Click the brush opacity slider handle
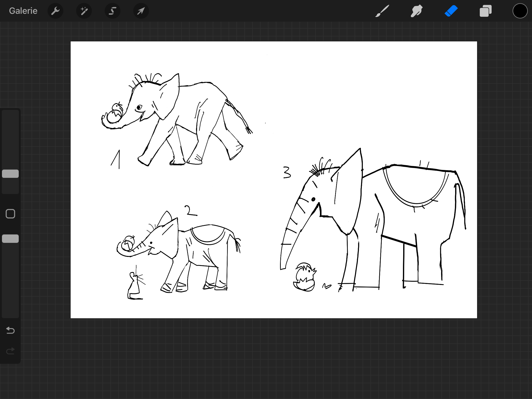Image resolution: width=532 pixels, height=399 pixels. 10,239
